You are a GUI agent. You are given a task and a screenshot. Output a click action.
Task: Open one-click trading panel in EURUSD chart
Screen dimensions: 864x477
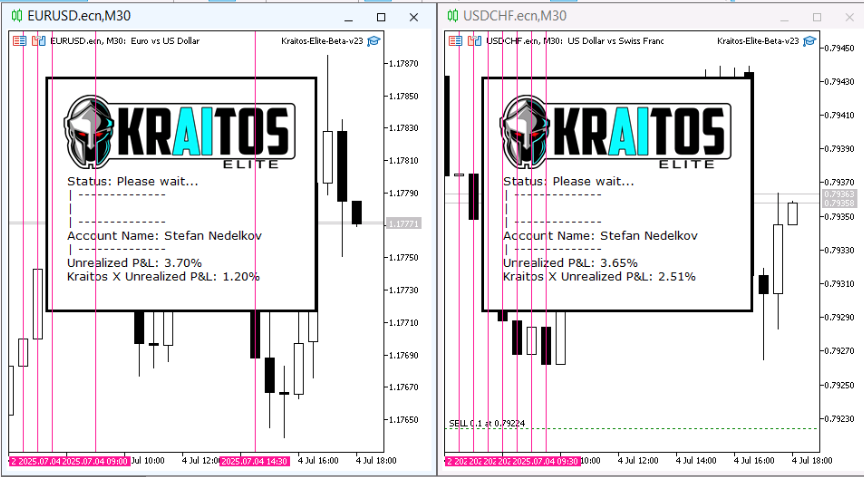pyautogui.click(x=20, y=41)
